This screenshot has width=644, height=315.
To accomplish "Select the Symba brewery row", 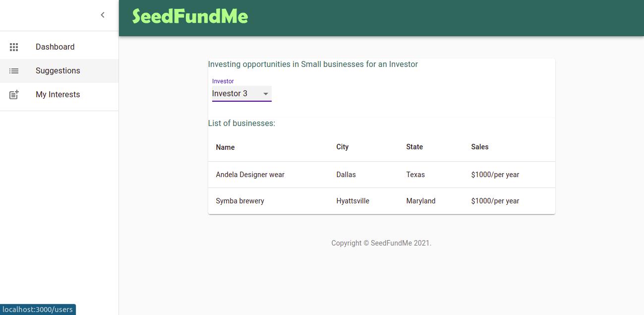I will tap(240, 201).
